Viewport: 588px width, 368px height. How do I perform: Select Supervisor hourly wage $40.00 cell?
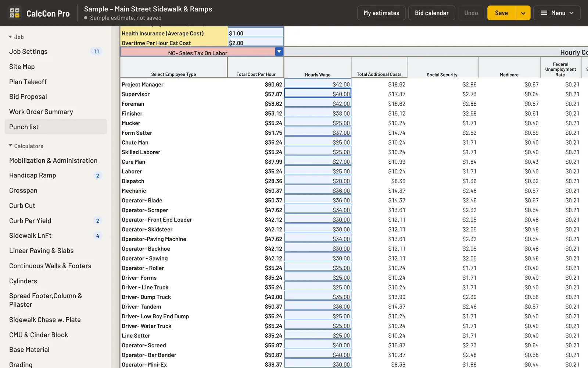click(x=318, y=93)
